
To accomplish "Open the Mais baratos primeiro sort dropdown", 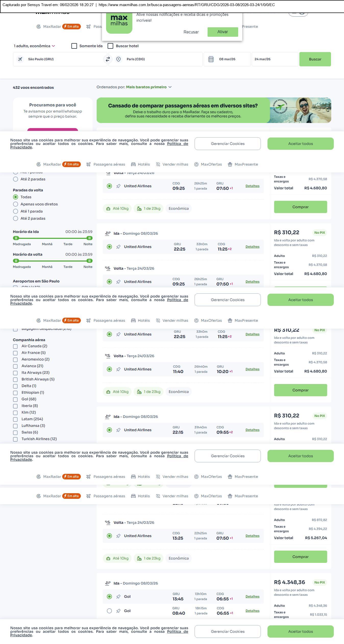I will [x=148, y=87].
